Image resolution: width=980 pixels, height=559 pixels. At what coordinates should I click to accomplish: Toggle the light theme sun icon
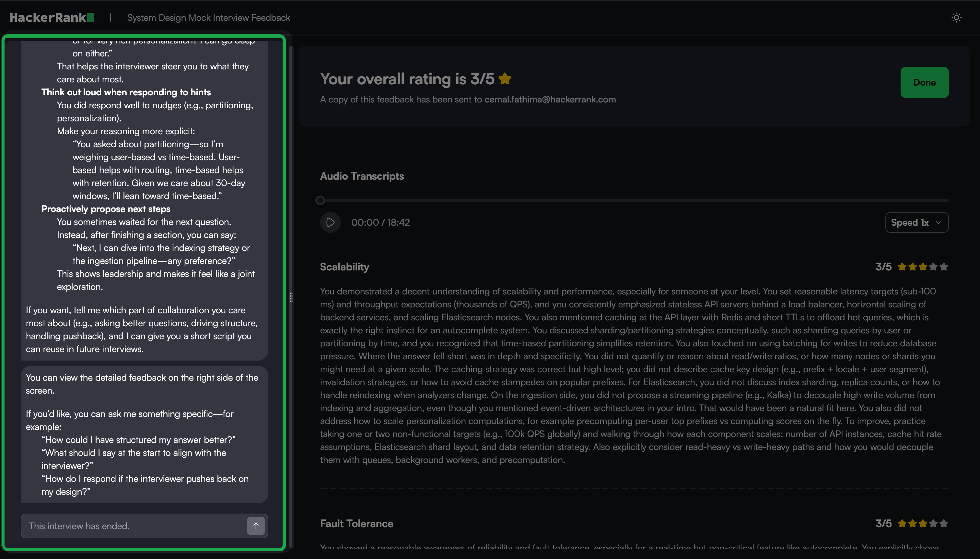point(956,18)
